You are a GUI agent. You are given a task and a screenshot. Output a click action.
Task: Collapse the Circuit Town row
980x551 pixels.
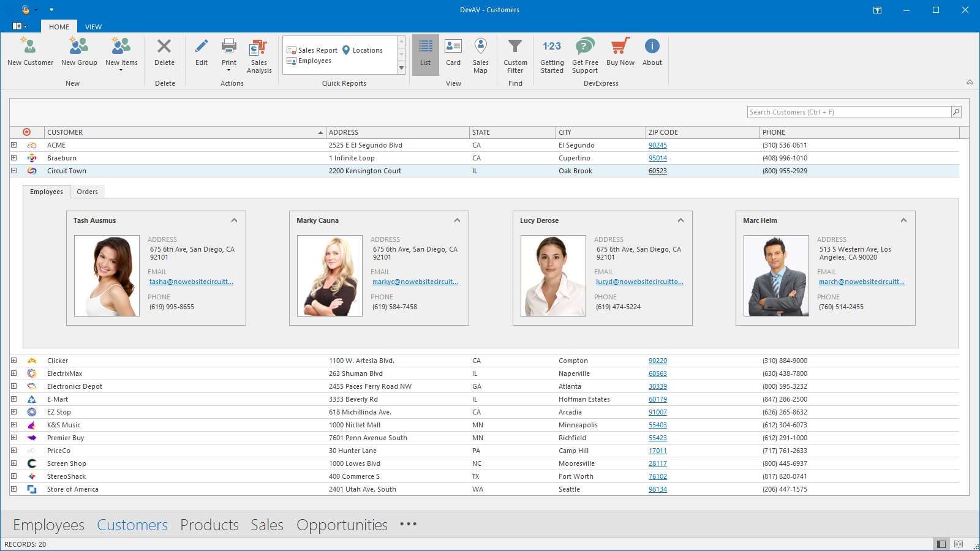click(13, 171)
